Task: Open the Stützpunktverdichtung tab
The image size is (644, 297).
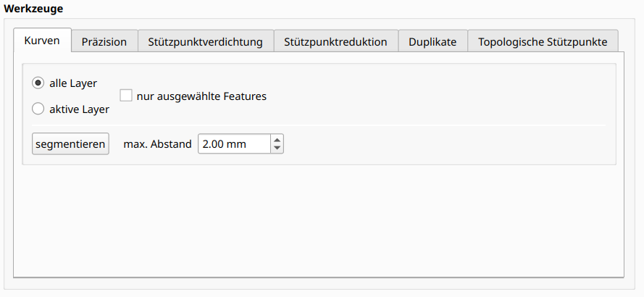Action: [x=205, y=42]
